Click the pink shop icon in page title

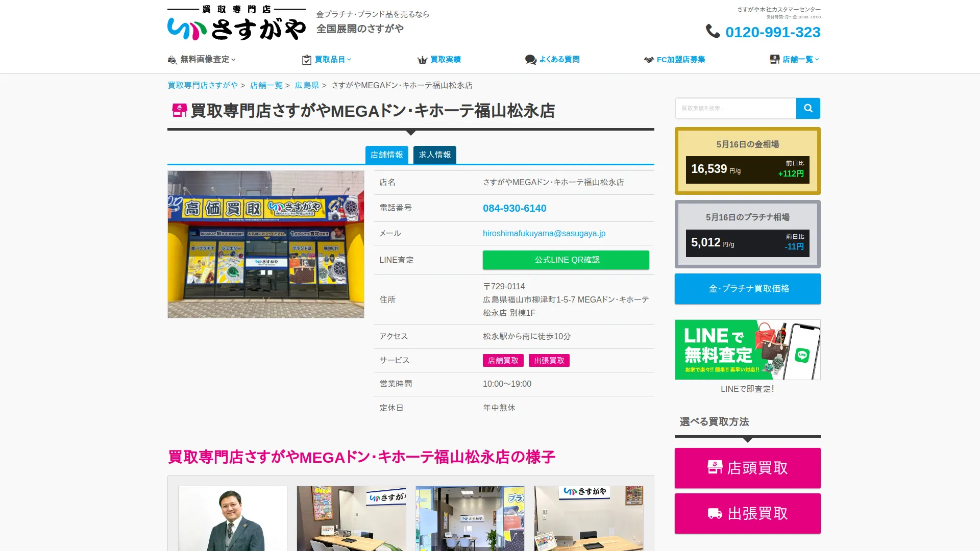pos(179,110)
